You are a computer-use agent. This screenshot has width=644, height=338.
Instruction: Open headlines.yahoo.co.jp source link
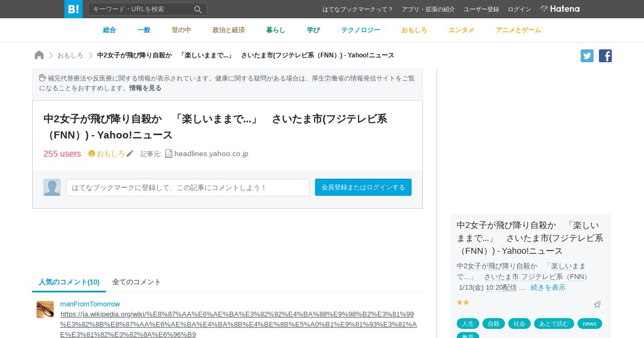click(211, 153)
